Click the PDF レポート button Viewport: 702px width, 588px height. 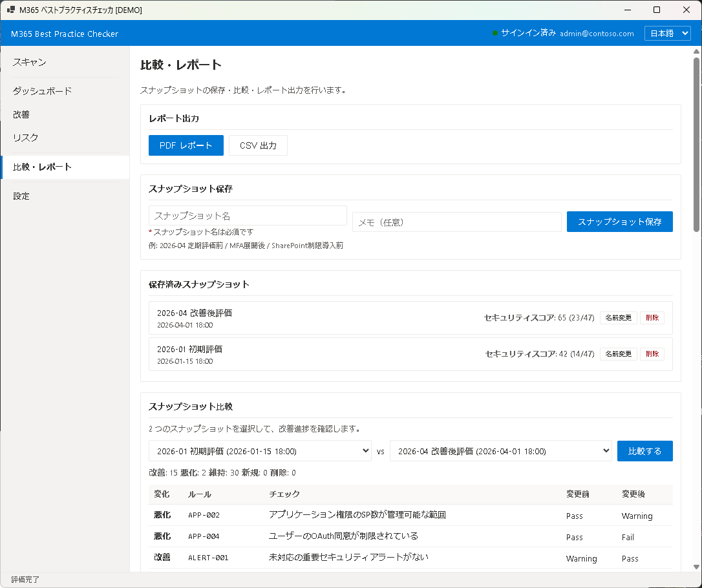tap(186, 145)
